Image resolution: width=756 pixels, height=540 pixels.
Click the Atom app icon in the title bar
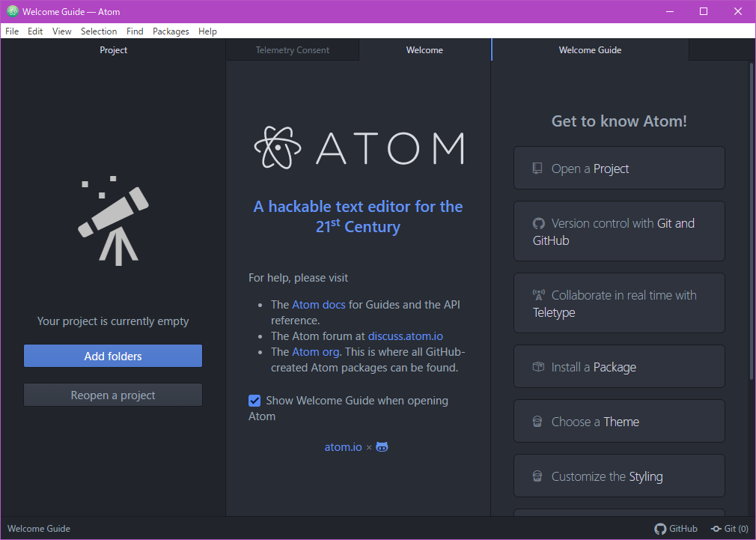13,11
